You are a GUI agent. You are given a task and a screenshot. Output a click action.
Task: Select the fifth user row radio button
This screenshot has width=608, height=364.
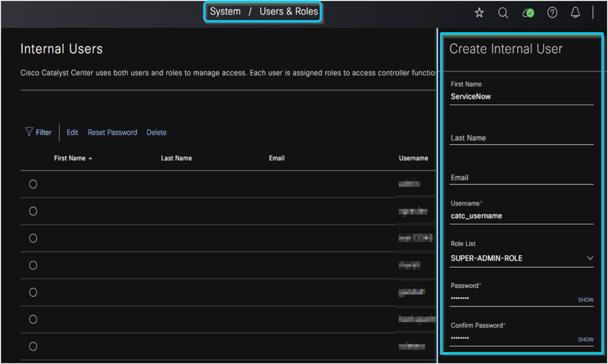tap(33, 292)
